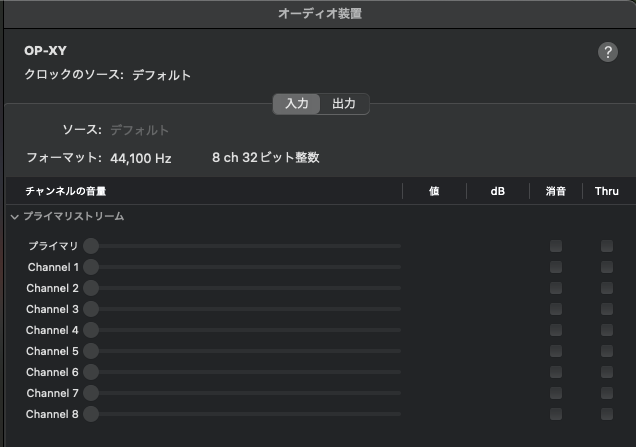The image size is (636, 447).
Task: Click the OP-XY device name
Action: pyautogui.click(x=45, y=51)
